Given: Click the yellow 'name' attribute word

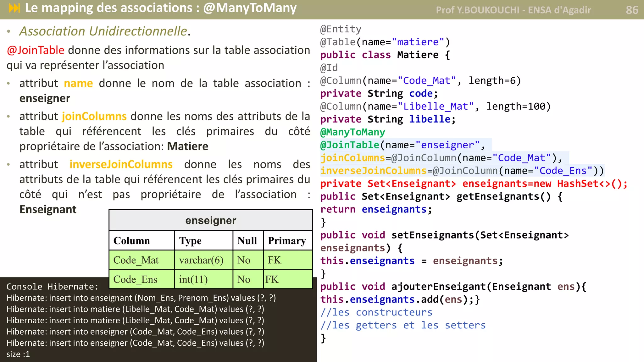Looking at the screenshot, I should click(x=78, y=83).
